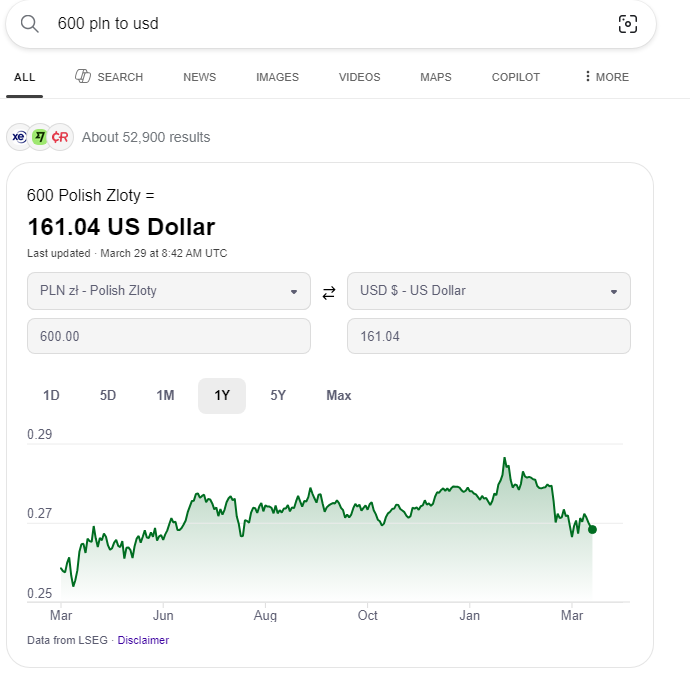690x686 pixels.
Task: Click the chart's current value dot
Action: pos(592,529)
